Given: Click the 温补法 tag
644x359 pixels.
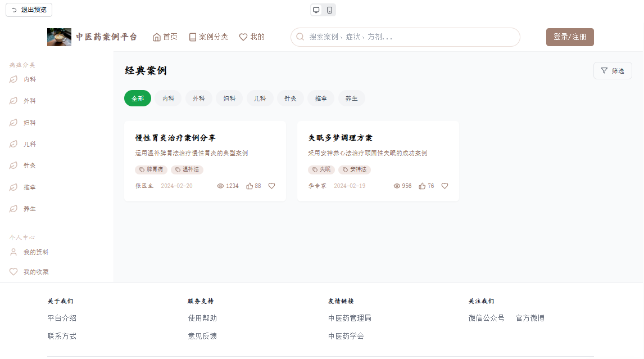Looking at the screenshot, I should 187,169.
